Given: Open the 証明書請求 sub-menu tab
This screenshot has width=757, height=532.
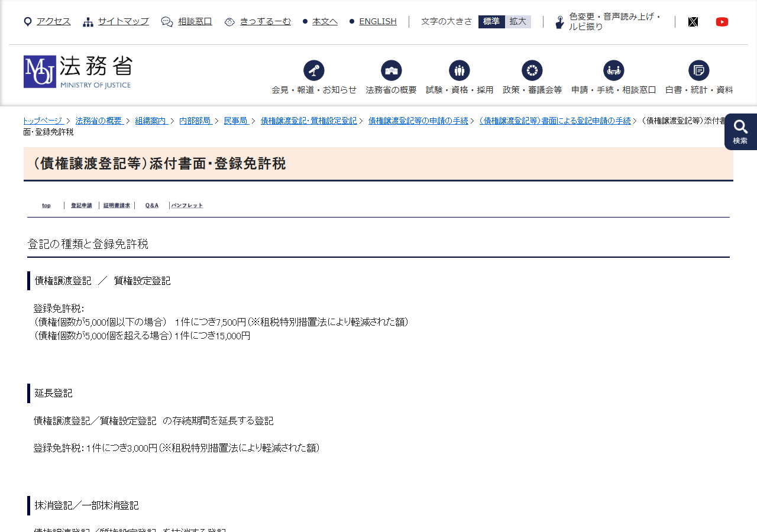Looking at the screenshot, I should coord(117,206).
